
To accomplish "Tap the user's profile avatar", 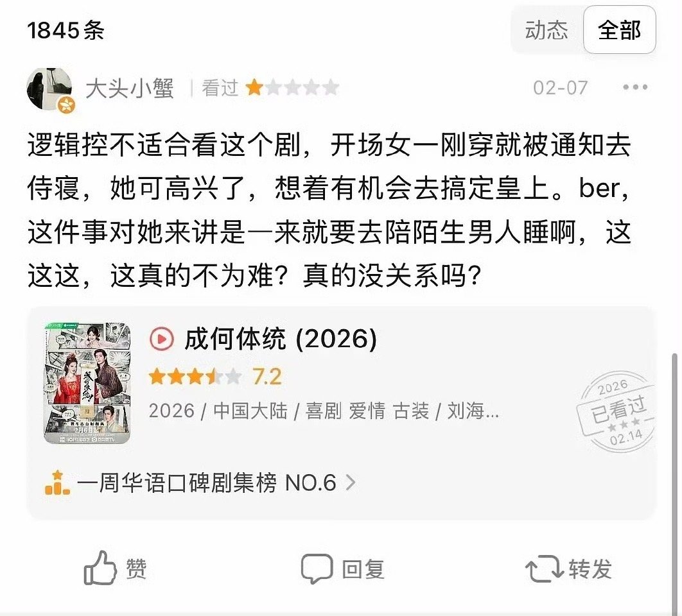I will 50,90.
